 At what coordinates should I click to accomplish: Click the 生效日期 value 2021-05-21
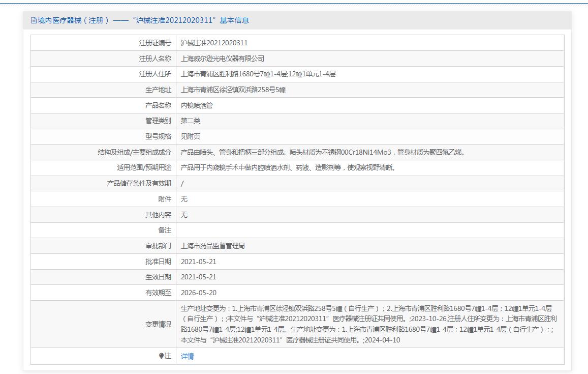click(x=199, y=277)
